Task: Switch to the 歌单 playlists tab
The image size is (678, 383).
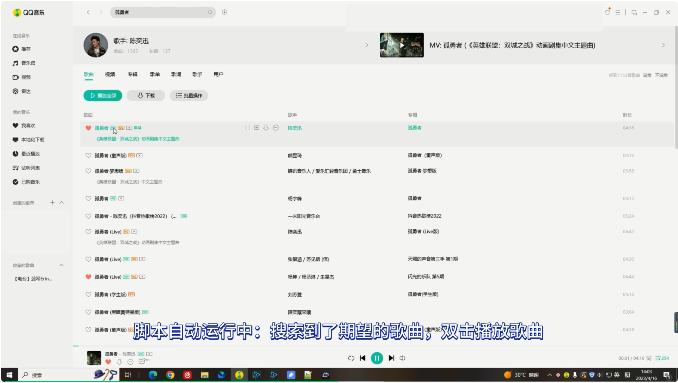Action: click(x=154, y=74)
